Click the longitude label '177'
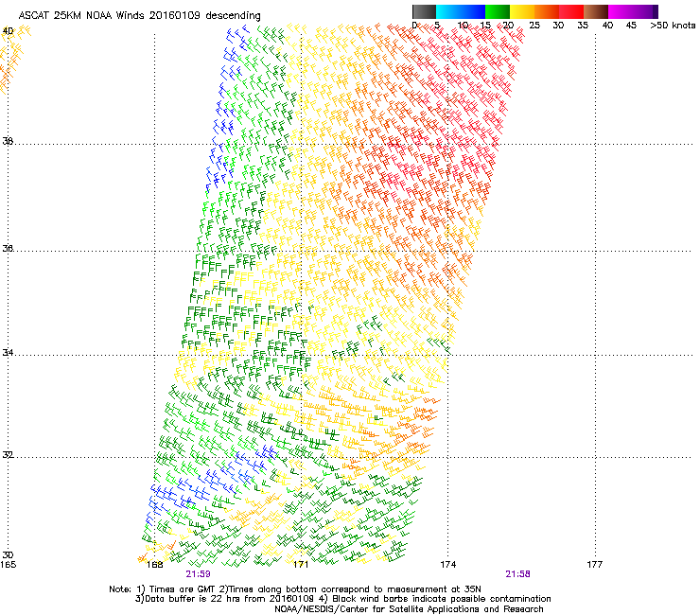 [x=595, y=565]
